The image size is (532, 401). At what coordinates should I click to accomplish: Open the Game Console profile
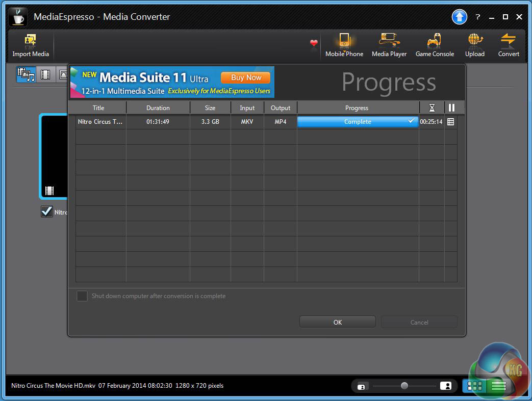tap(435, 41)
